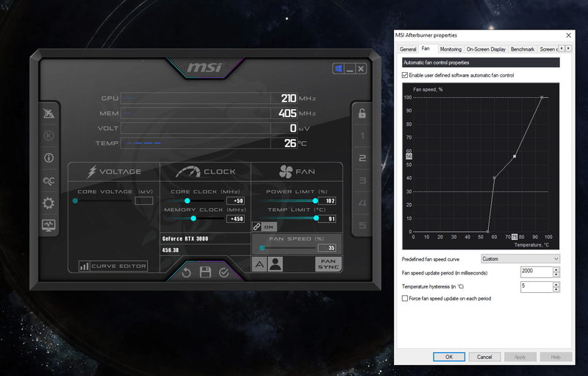Image resolution: width=588 pixels, height=376 pixels.
Task: Apply settings with the checkmark icon
Action: [224, 272]
